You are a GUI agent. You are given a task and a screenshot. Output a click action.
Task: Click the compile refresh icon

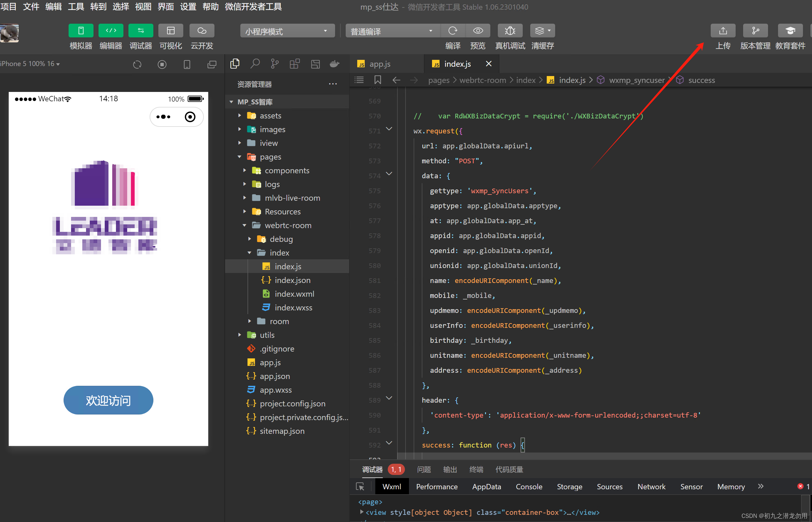coord(453,31)
